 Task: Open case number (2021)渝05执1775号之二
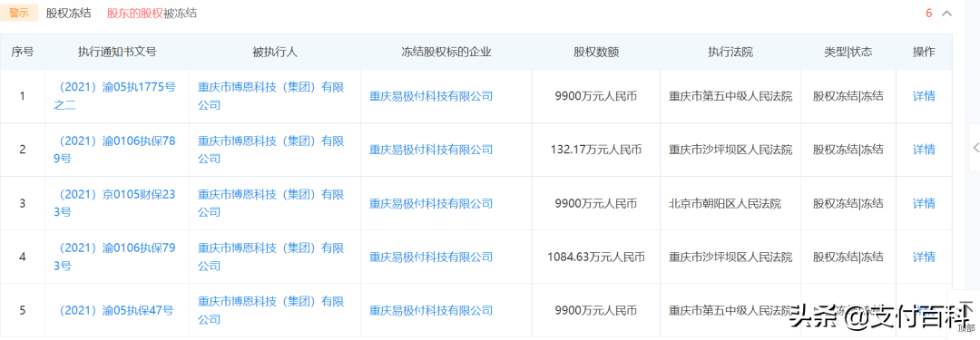click(114, 96)
